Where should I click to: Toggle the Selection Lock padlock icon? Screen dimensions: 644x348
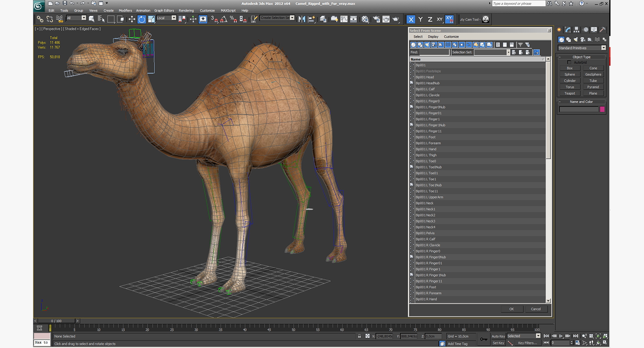(359, 336)
